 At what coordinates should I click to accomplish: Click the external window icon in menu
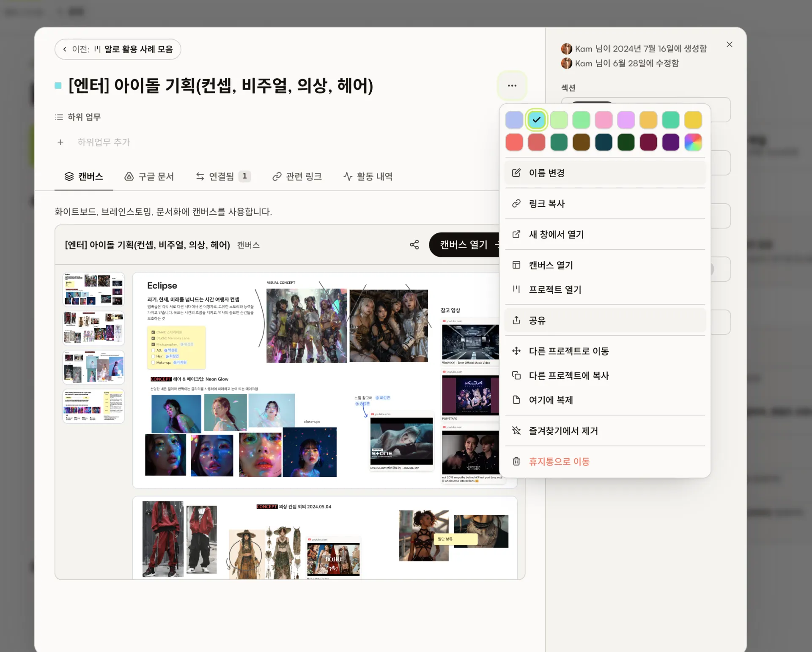point(516,234)
